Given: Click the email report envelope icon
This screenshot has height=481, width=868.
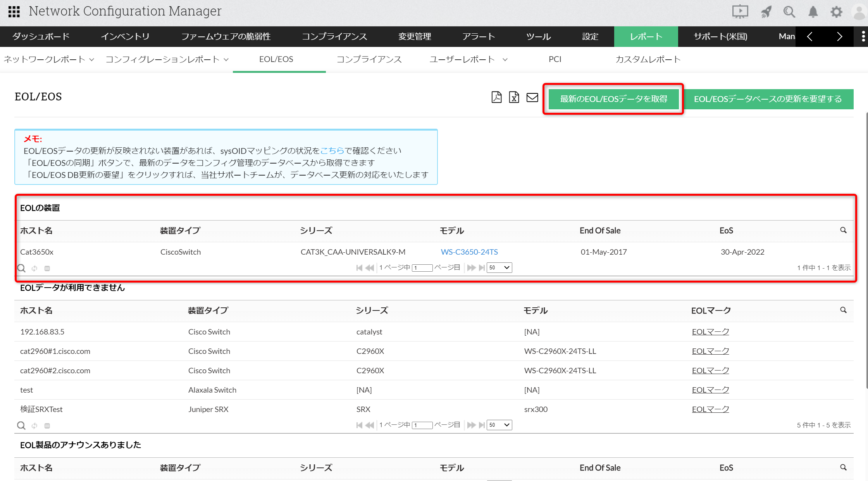Looking at the screenshot, I should [532, 97].
